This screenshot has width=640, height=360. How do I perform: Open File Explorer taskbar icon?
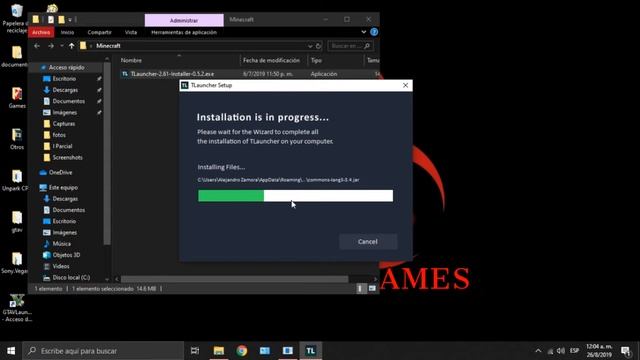tap(219, 351)
